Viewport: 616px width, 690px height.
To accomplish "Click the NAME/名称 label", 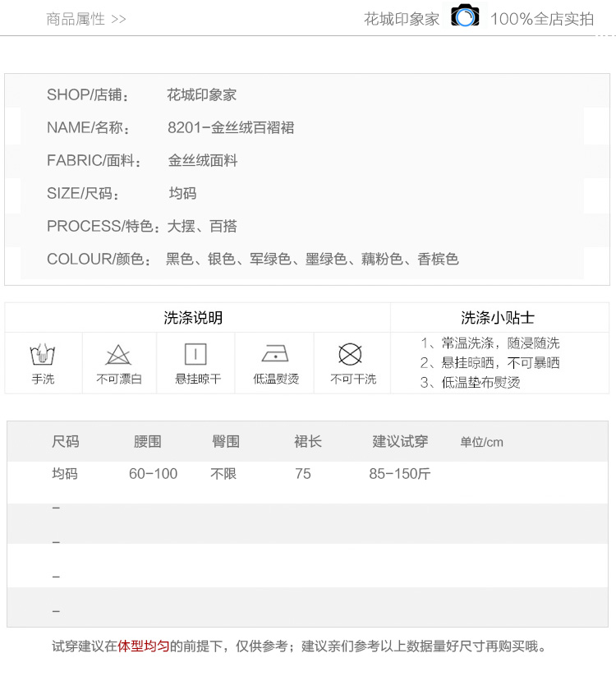I will pos(88,128).
